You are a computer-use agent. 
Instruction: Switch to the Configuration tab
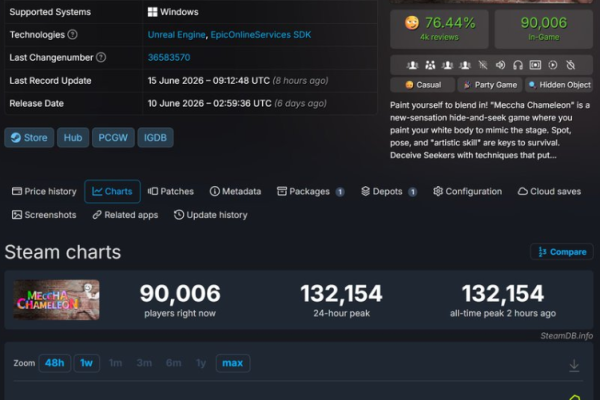click(x=467, y=191)
